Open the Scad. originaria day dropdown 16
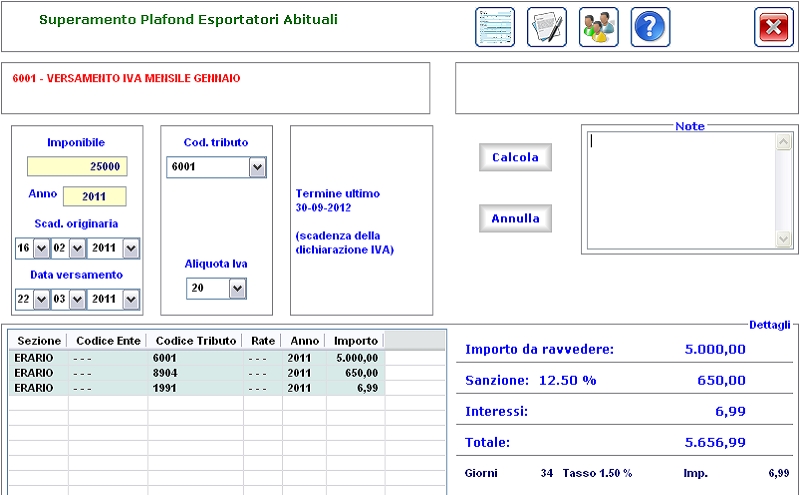Screen dimensions: 800x495 pos(41,249)
